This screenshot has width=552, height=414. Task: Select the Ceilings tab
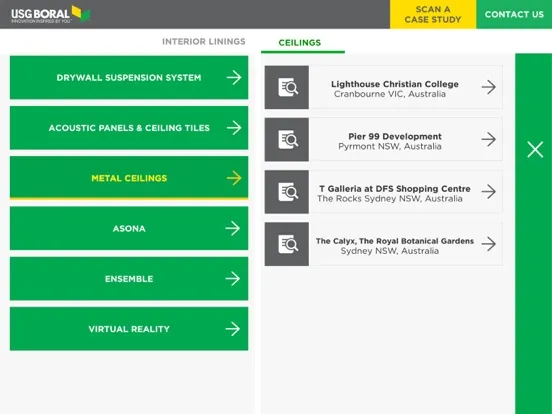point(300,43)
